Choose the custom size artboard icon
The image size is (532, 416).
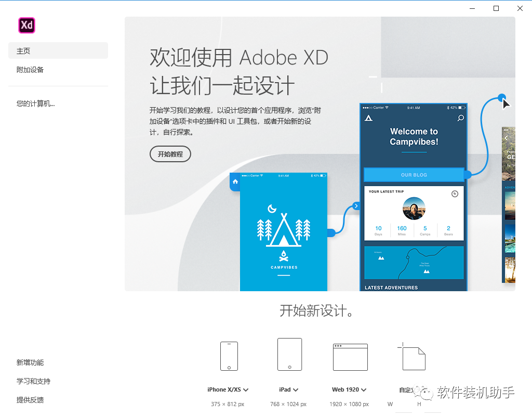[411, 356]
